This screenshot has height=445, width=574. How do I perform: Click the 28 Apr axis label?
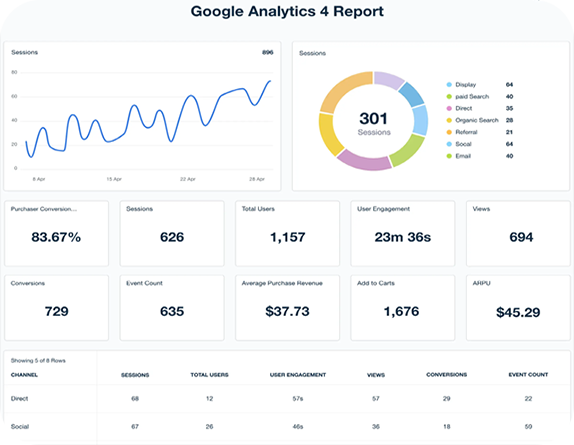[x=257, y=179]
